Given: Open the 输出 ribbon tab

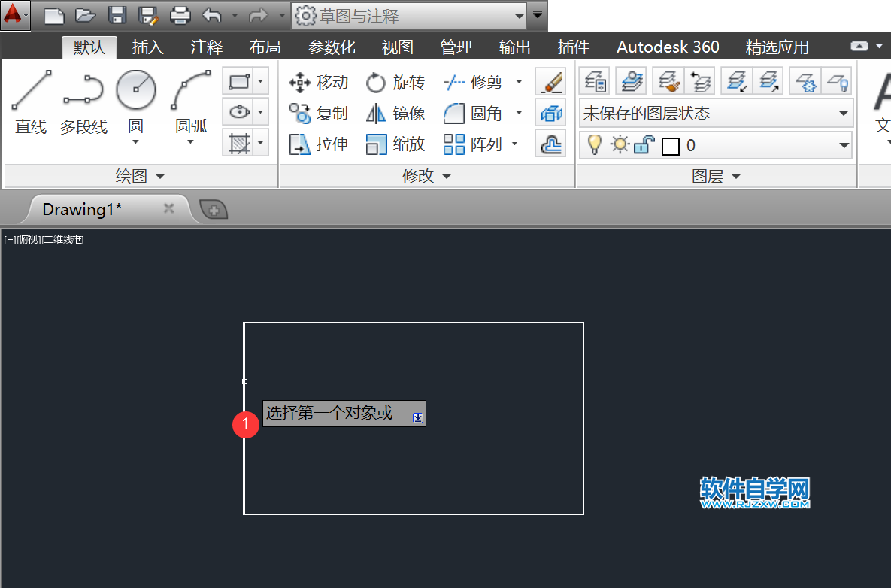Looking at the screenshot, I should pyautogui.click(x=514, y=47).
